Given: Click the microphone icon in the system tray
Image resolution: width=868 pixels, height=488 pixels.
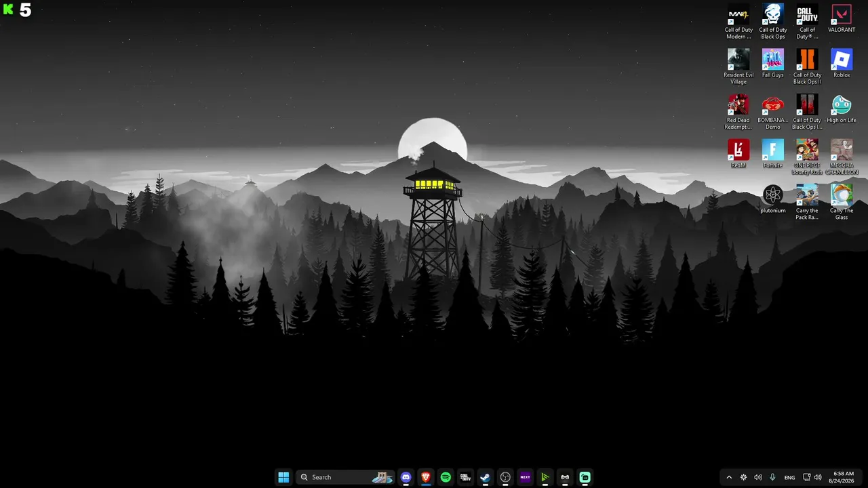Looking at the screenshot, I should pos(772,477).
